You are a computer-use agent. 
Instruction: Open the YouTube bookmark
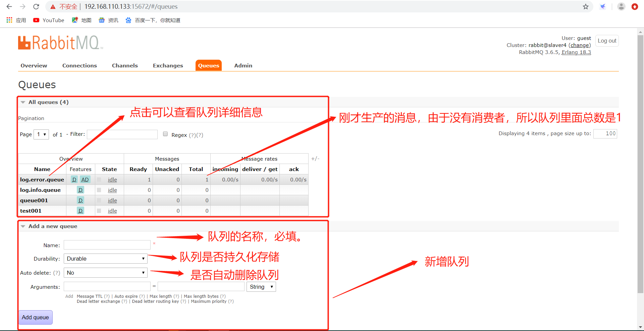point(49,20)
